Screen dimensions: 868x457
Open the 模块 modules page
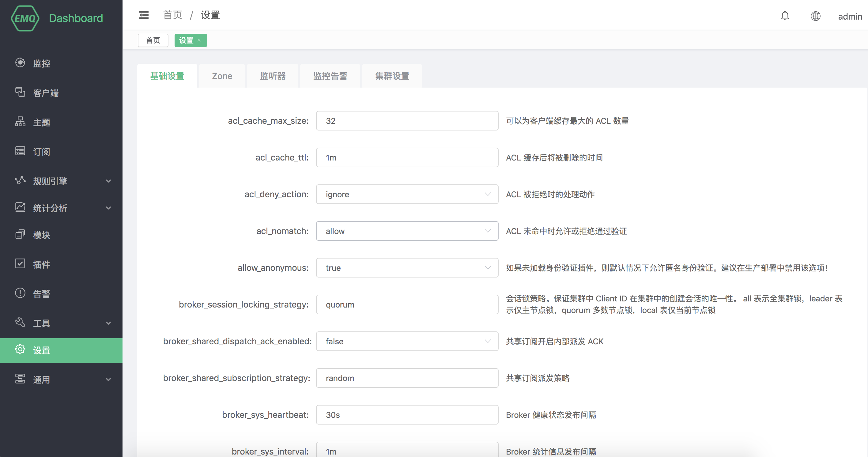41,235
